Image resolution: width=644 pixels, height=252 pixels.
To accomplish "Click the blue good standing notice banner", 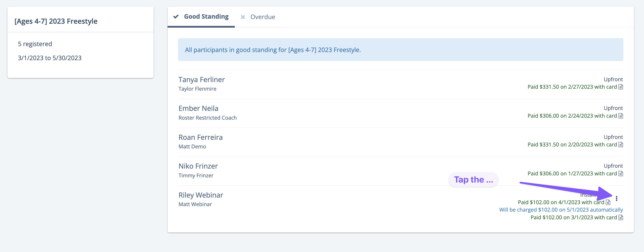I will click(x=400, y=50).
